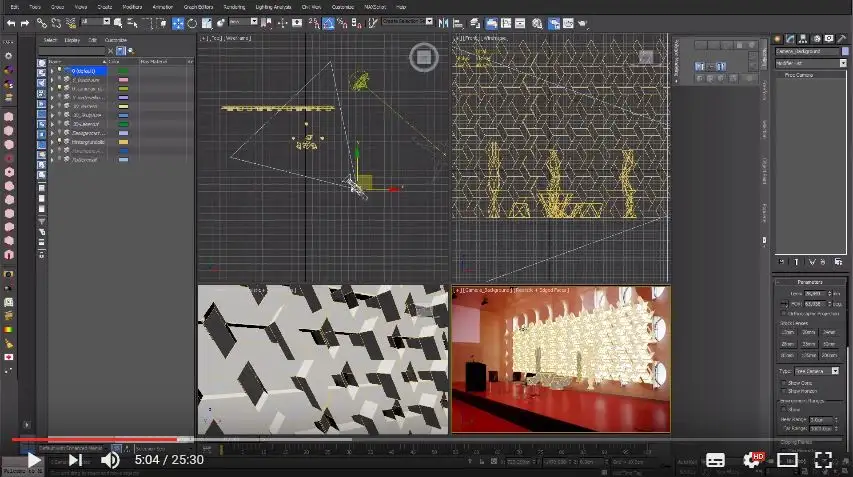Click the Undo arrow in the main toolbar
853x477 pixels.
pyautogui.click(x=11, y=23)
